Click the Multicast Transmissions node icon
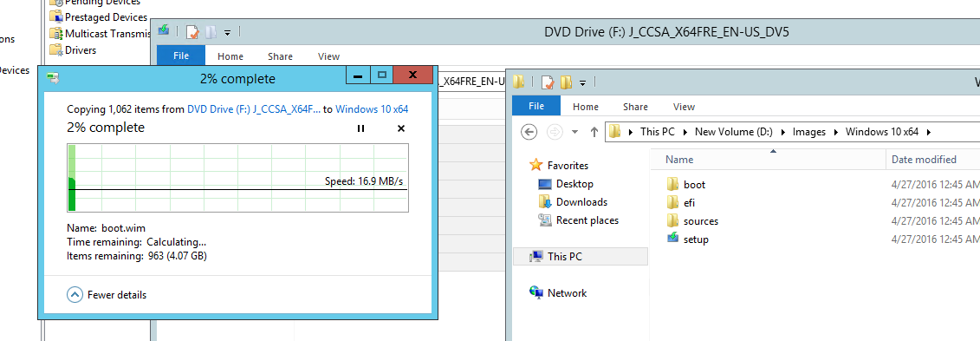 click(56, 33)
